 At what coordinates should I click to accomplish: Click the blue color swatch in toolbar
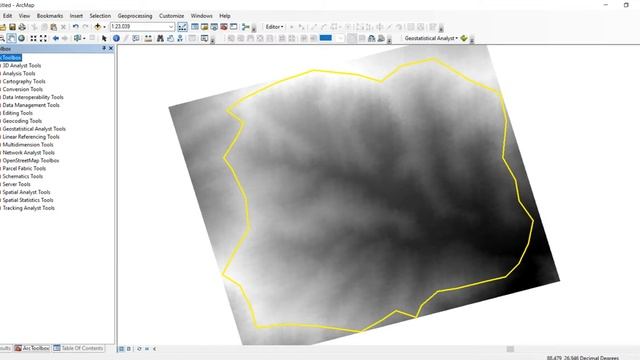pos(326,38)
